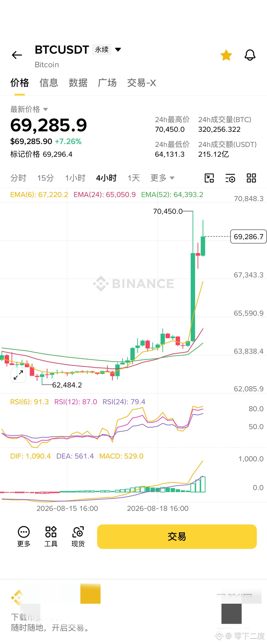267x644 pixels.
Task: Tap the current price tag 69,286.7
Action: (x=248, y=237)
